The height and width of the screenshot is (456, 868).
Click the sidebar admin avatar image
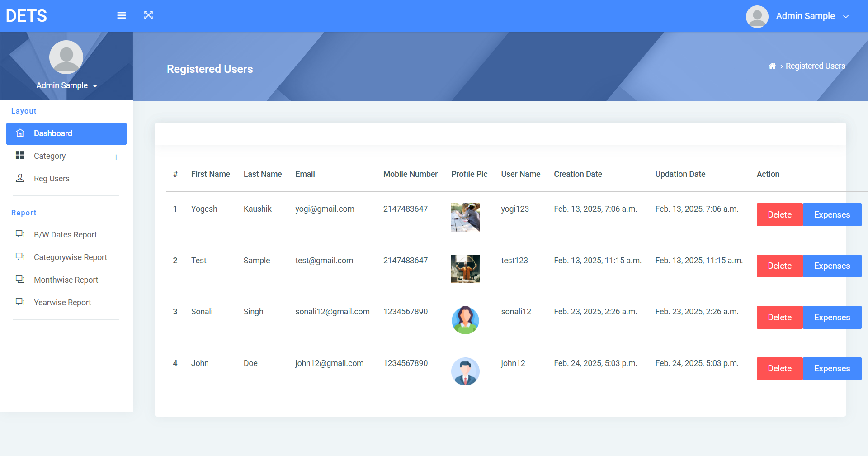pos(66,57)
